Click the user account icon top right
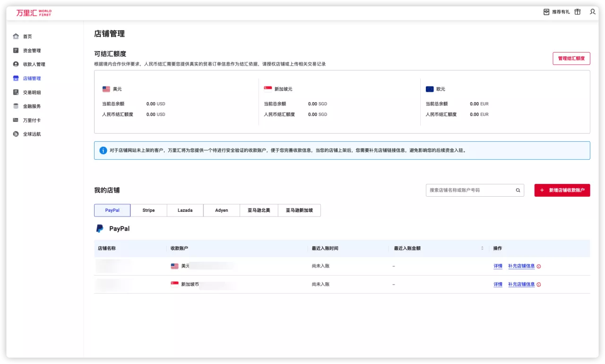The height and width of the screenshot is (364, 605). tap(592, 12)
